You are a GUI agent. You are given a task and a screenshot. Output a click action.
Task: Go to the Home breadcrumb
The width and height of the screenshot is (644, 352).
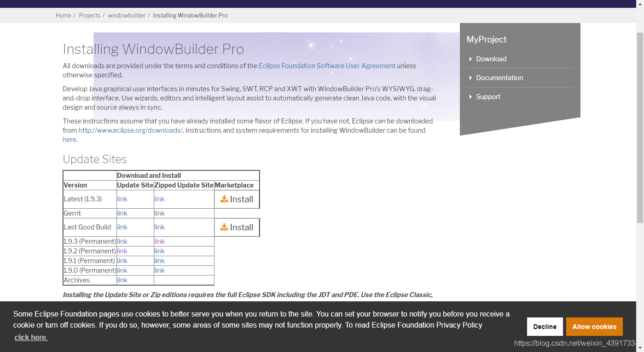click(64, 15)
